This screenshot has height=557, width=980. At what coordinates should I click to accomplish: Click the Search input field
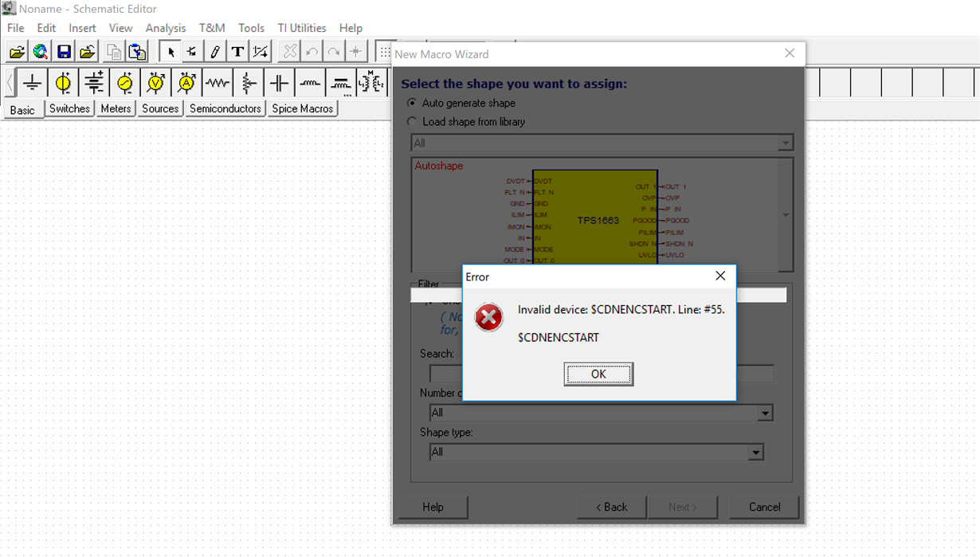click(602, 373)
